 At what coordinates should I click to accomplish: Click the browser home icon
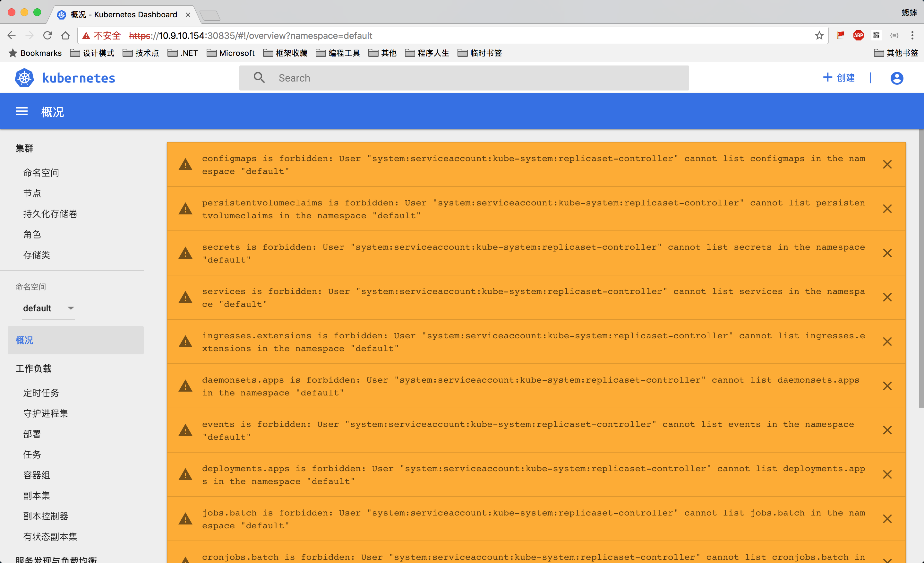click(66, 36)
